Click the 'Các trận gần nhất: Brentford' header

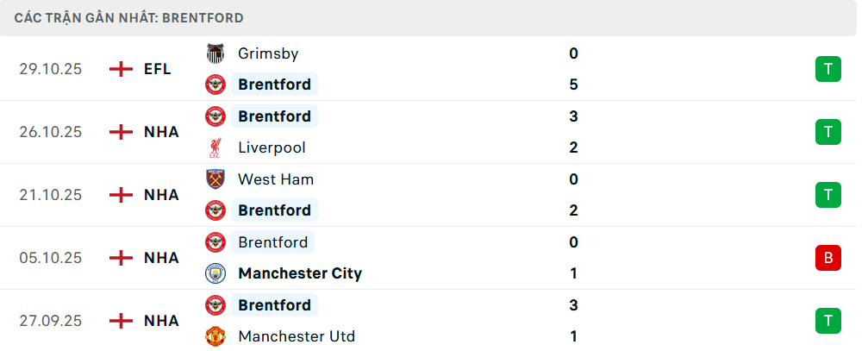(x=129, y=17)
